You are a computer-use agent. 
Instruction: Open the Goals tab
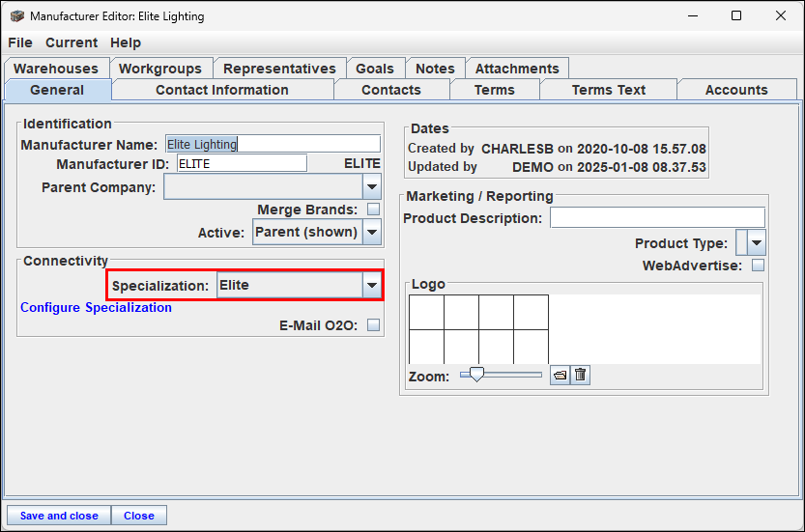pos(375,69)
